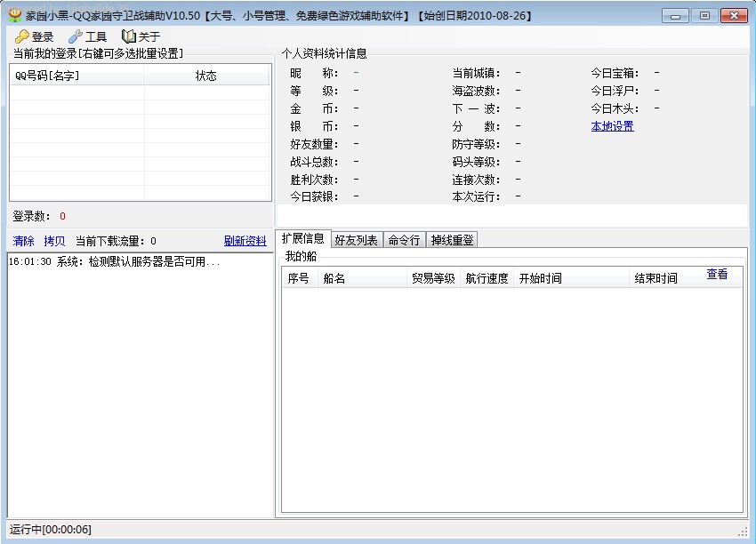This screenshot has width=756, height=544.
Task: Click the 航行速度 column header
Action: tap(487, 278)
